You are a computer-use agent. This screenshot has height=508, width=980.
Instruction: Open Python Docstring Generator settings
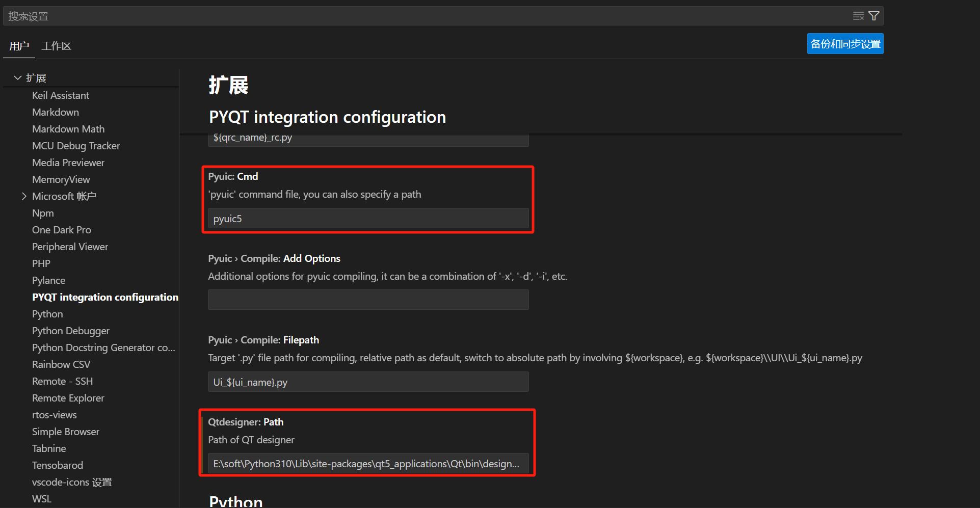point(103,347)
